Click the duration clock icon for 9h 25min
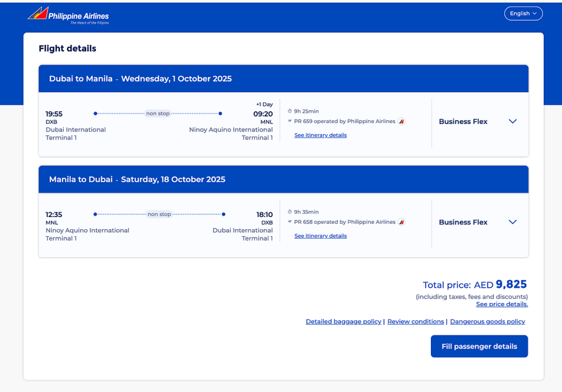This screenshot has height=392, width=562. point(290,111)
